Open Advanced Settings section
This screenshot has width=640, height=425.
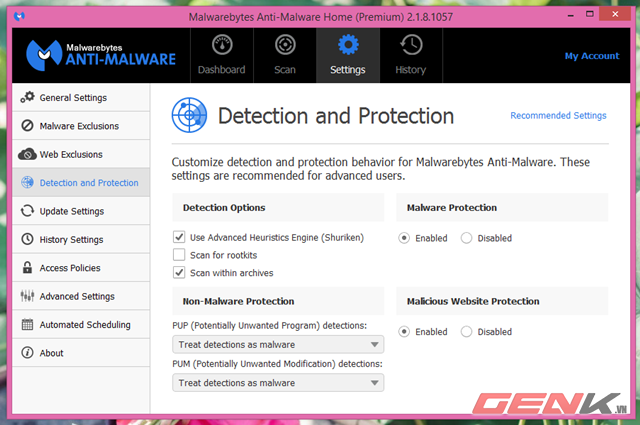tap(81, 296)
